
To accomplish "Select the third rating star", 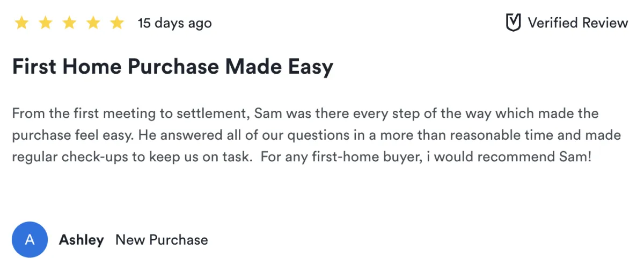I will pyautogui.click(x=69, y=23).
